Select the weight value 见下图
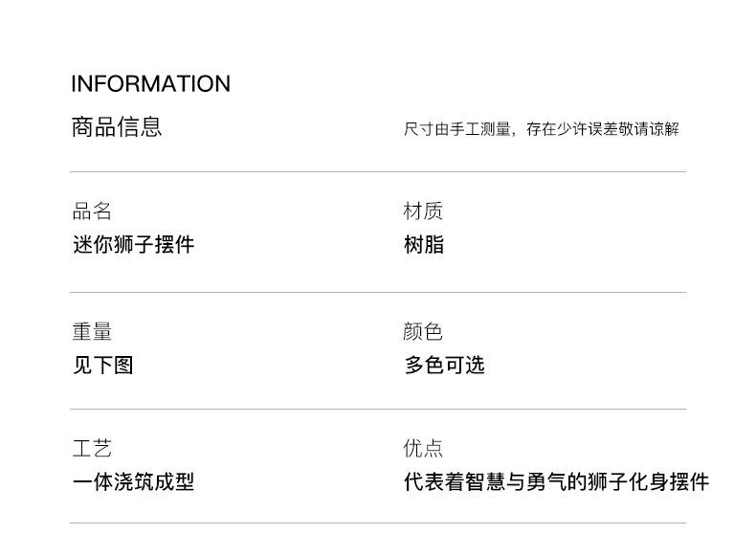756x557 pixels. point(103,365)
